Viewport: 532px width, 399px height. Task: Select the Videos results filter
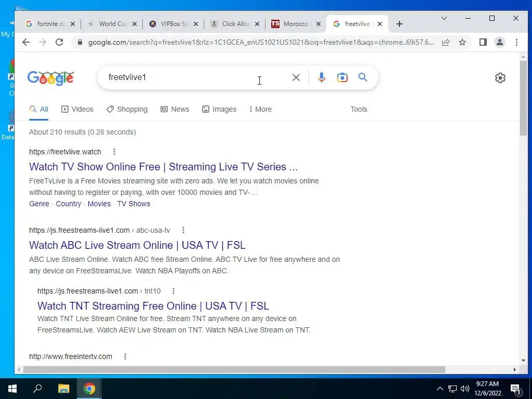click(x=77, y=109)
